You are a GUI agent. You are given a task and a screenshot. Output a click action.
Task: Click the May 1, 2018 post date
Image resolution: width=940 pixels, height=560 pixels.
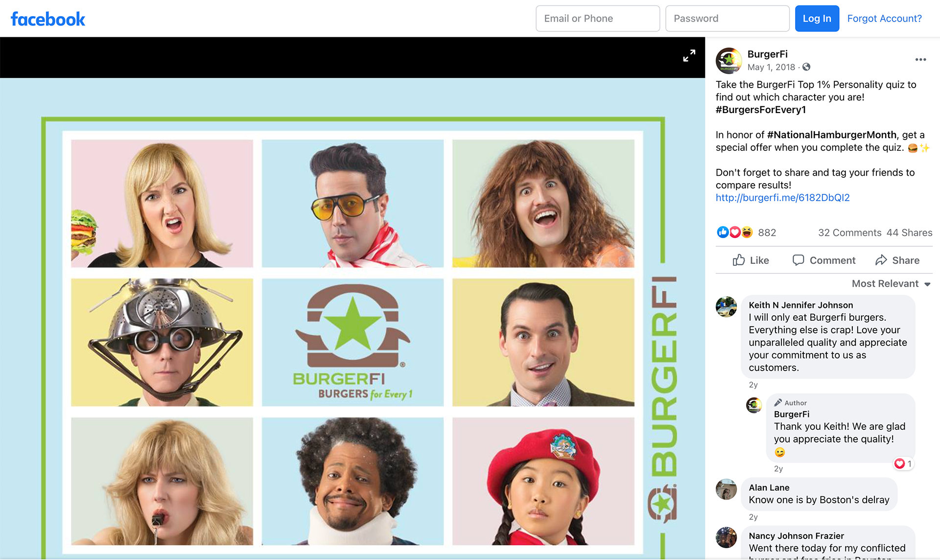tap(771, 67)
